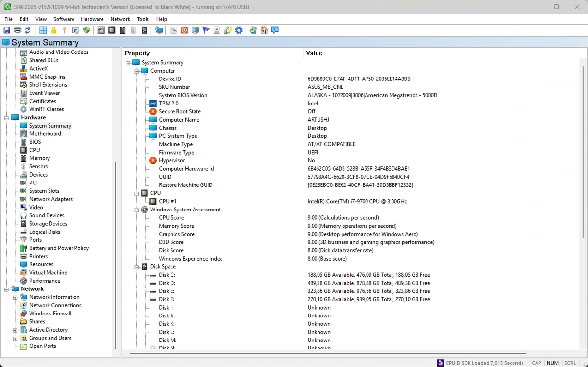This screenshot has width=588, height=367.
Task: Select Storage Devices in the sidebar
Action: pyautogui.click(x=48, y=224)
